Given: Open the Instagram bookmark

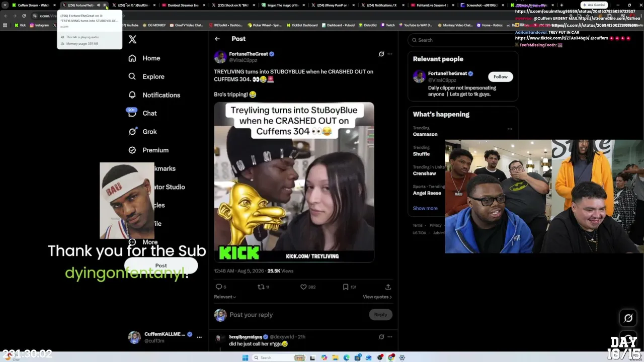Looking at the screenshot, I should (39, 25).
